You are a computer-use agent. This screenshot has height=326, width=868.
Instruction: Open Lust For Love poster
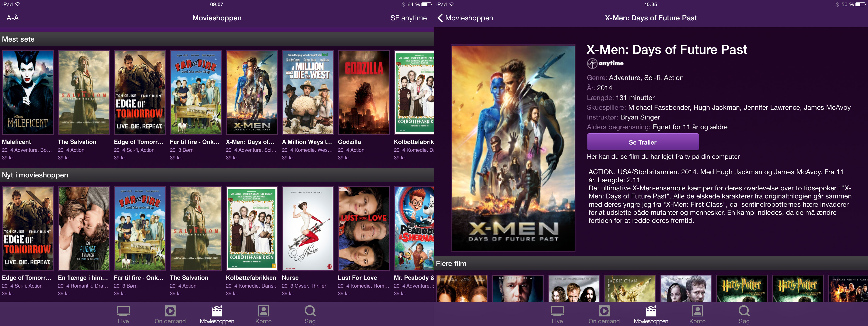(x=364, y=229)
